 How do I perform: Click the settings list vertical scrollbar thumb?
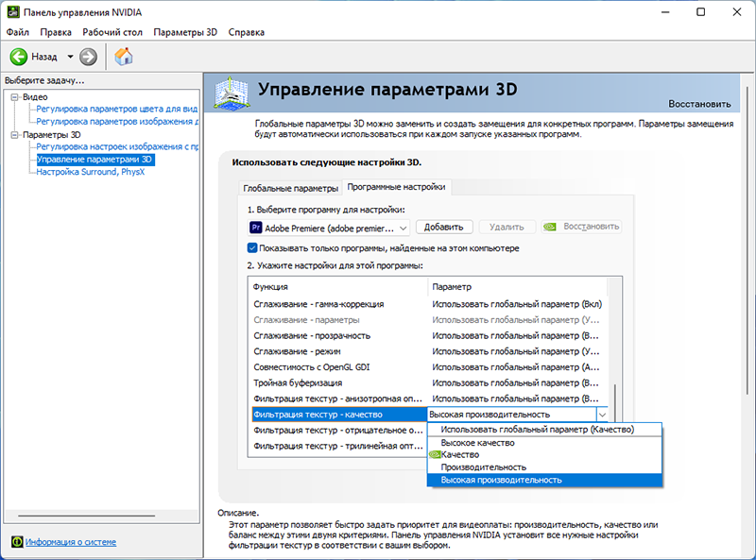tap(615, 403)
